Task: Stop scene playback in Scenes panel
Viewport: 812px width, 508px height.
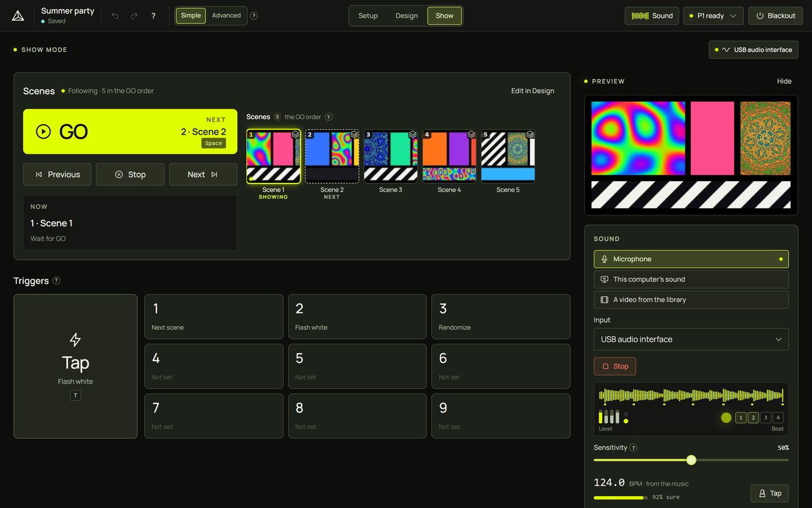Action: coord(130,174)
